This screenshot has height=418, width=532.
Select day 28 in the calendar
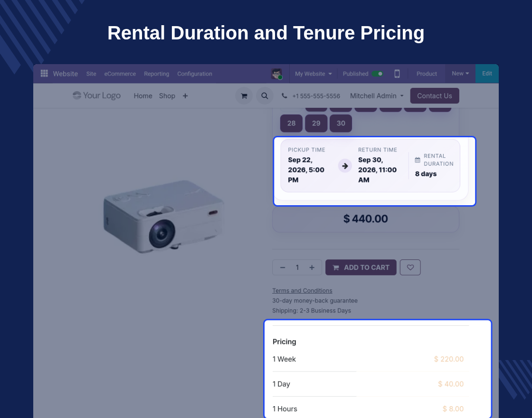(292, 123)
